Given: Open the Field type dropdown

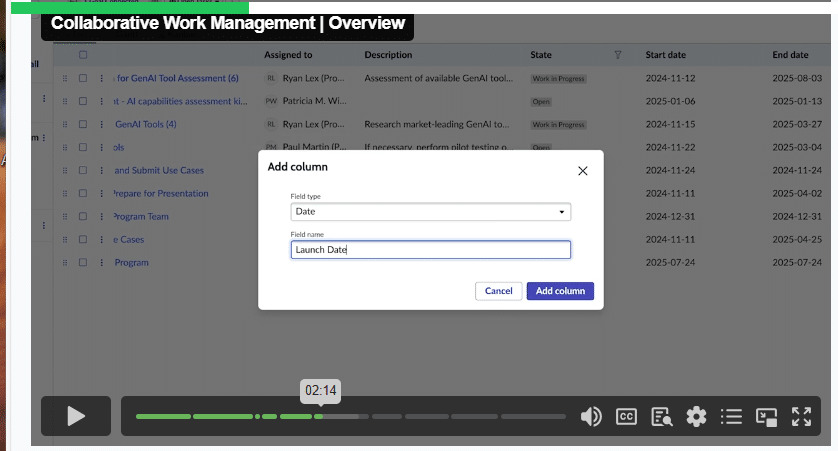Looking at the screenshot, I should point(430,212).
